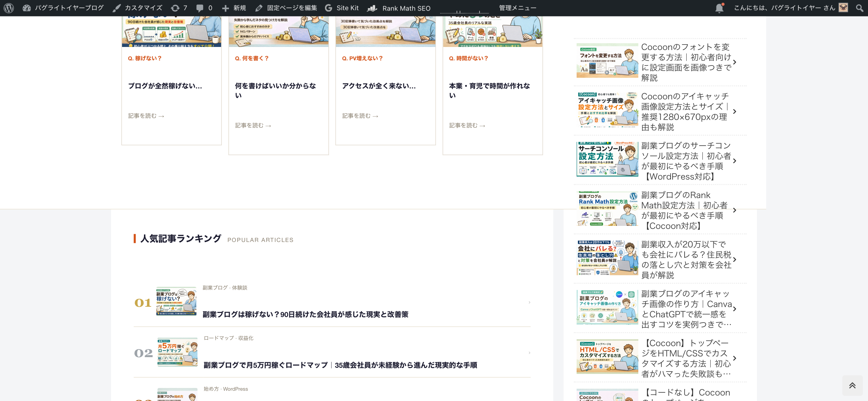Click ranking 02 thumbnail 月5万円稼ぐロードマップ
This screenshot has height=401, width=868.
[177, 352]
